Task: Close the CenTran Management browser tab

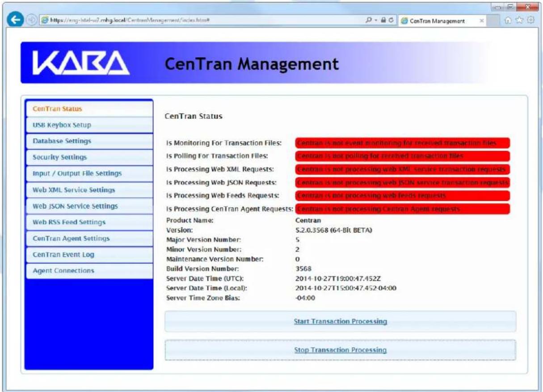Action: click(482, 21)
